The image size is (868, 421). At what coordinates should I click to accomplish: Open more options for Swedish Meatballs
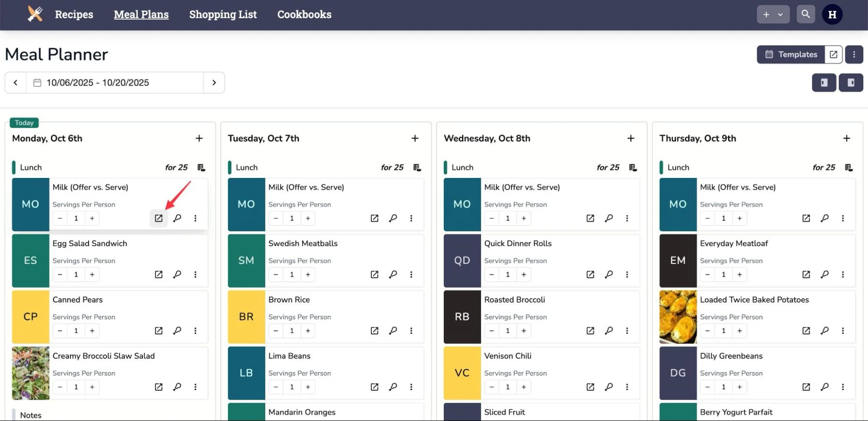(x=411, y=274)
